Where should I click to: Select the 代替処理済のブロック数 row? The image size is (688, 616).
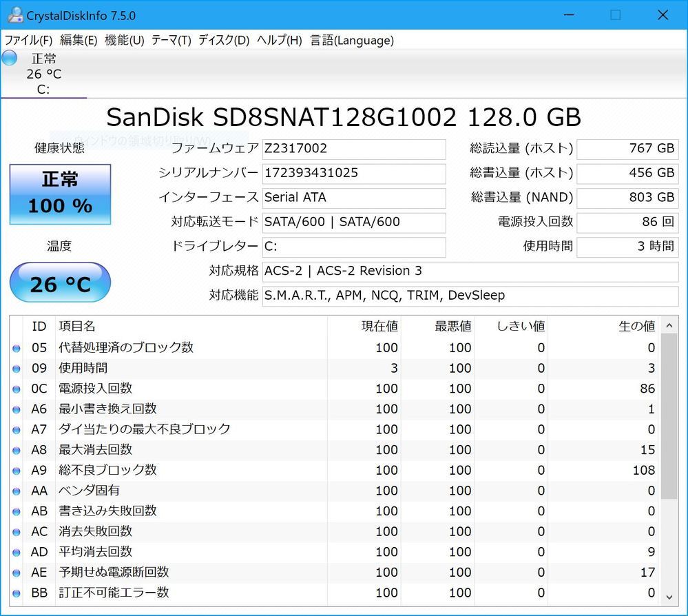[x=334, y=348]
